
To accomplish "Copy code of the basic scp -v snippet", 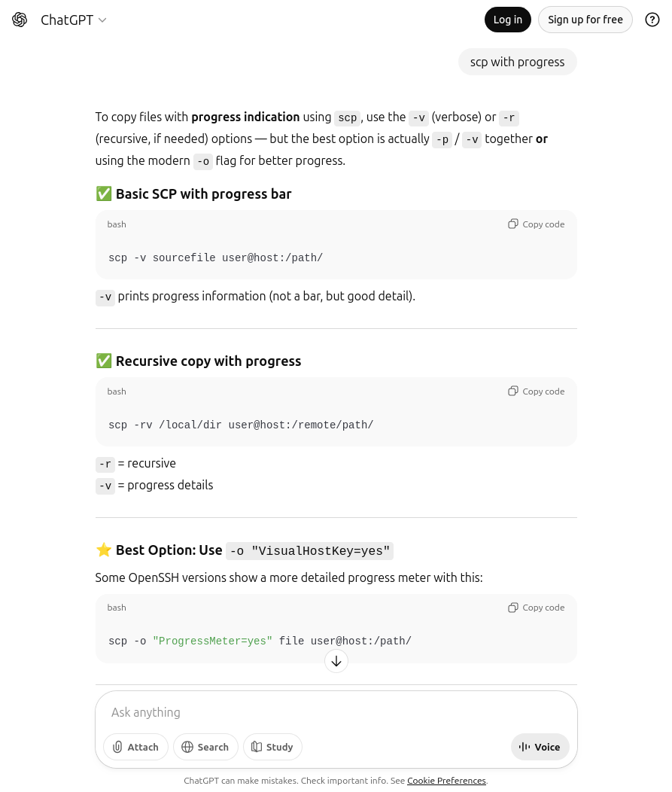I will 536,224.
